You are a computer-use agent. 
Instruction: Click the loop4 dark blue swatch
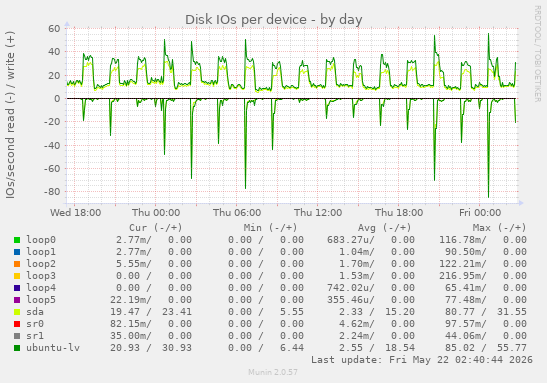pyautogui.click(x=17, y=288)
